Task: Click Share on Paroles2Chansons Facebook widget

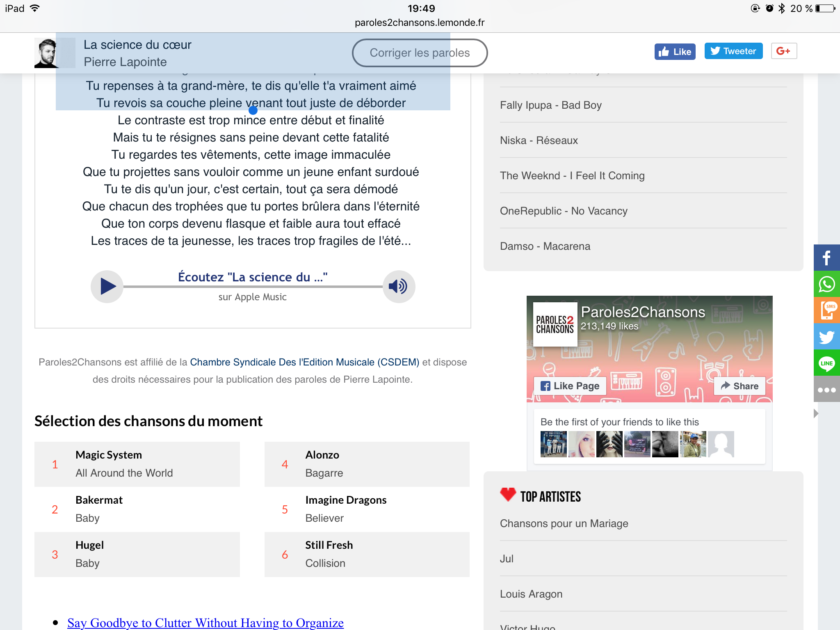Action: pos(740,386)
